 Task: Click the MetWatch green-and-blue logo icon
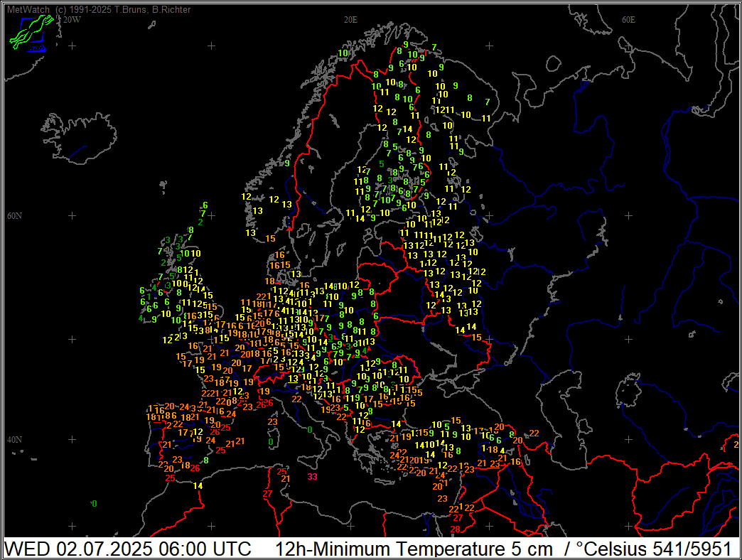pyautogui.click(x=31, y=33)
